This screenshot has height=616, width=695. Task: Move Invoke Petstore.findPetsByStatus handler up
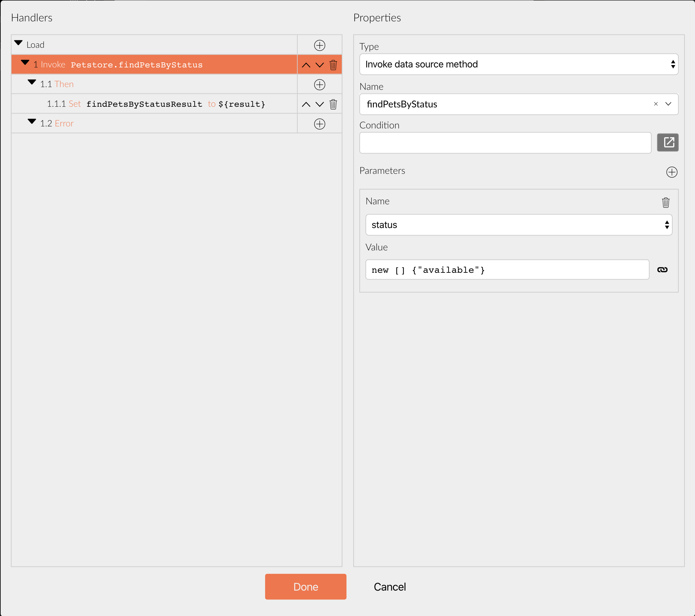(306, 65)
